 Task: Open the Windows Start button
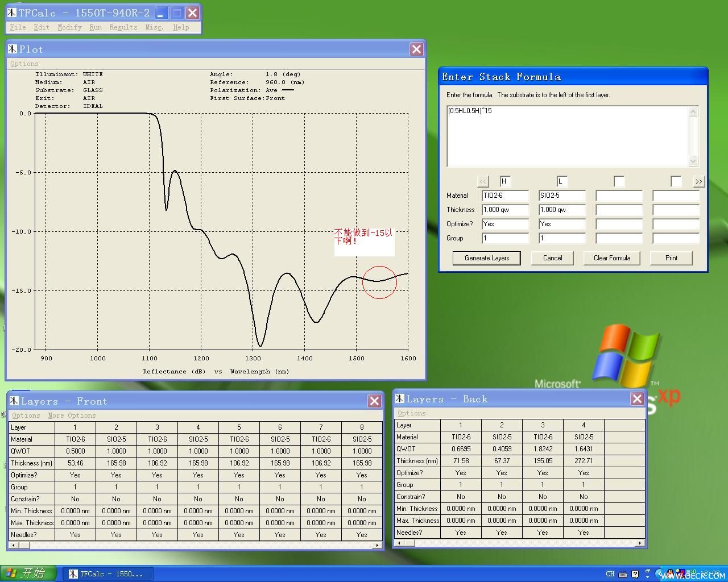pyautogui.click(x=28, y=573)
